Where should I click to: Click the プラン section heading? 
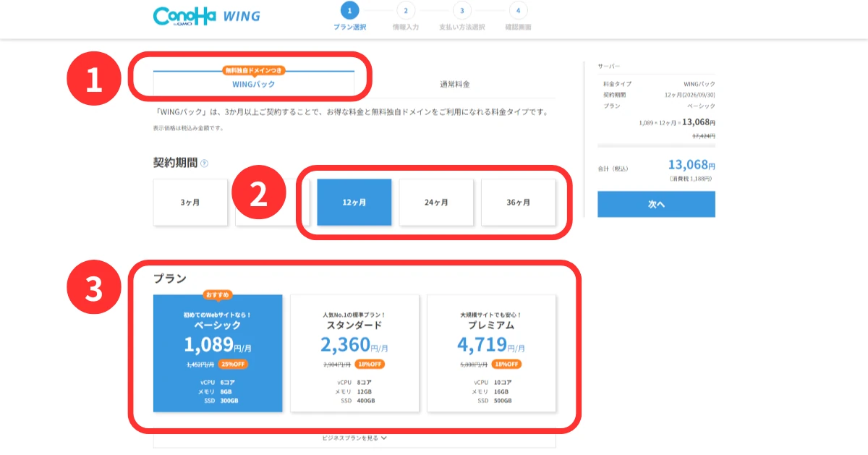[x=170, y=278]
